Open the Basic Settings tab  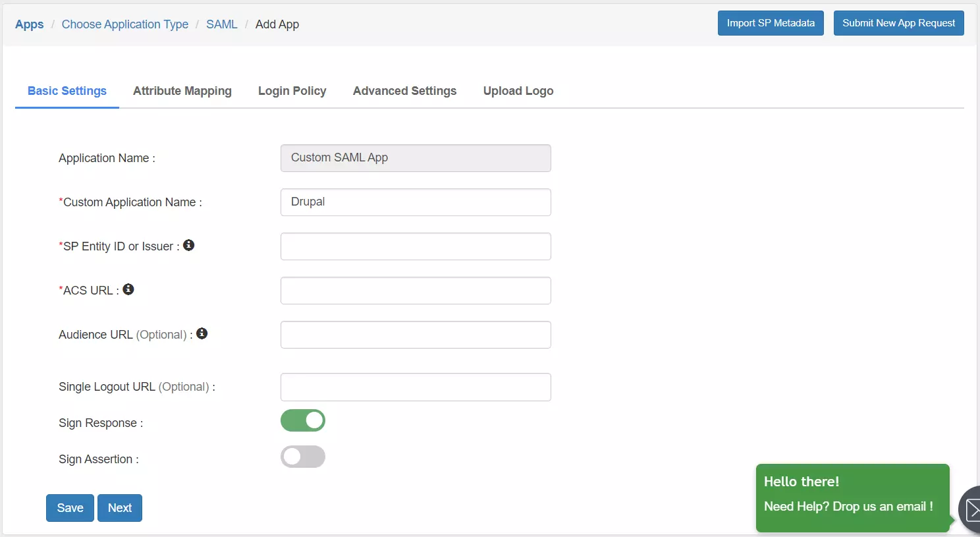click(x=67, y=91)
